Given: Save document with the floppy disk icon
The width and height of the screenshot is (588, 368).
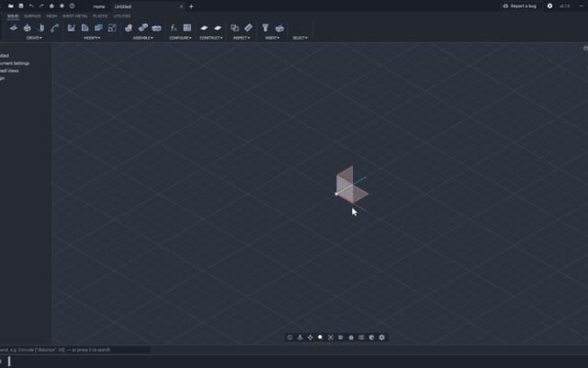Looking at the screenshot, I should pyautogui.click(x=21, y=6).
